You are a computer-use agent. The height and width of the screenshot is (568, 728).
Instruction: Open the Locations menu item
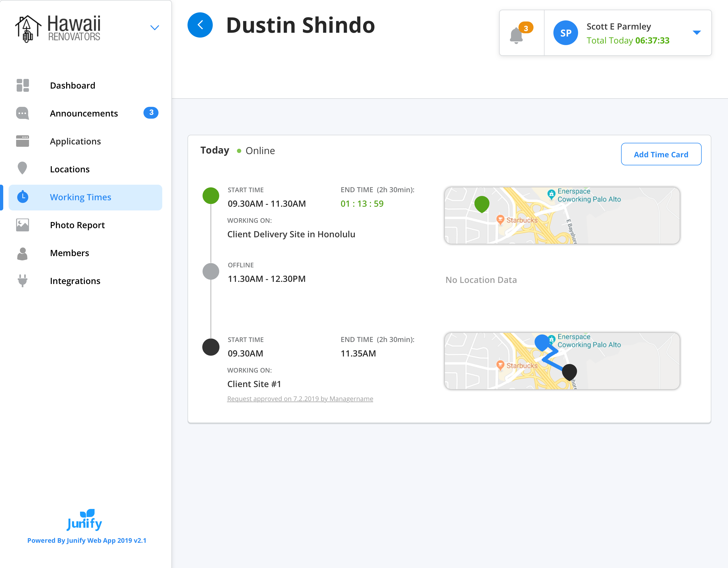(x=85, y=169)
